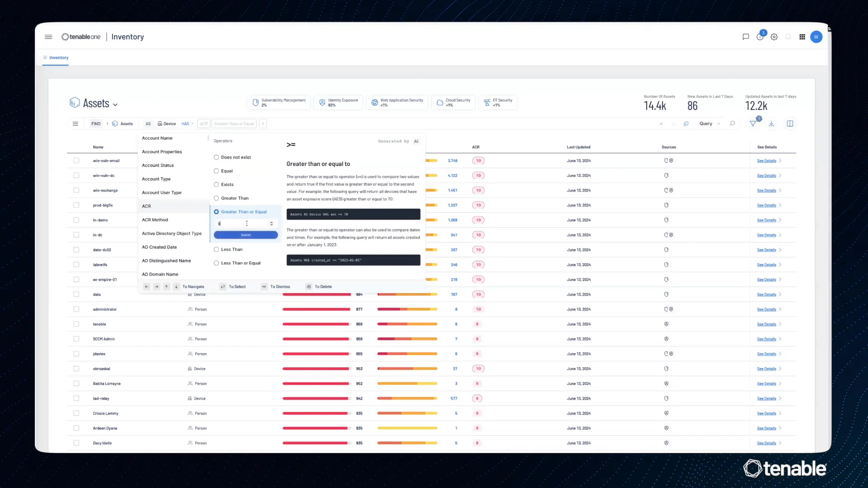
Task: Check the tenable row checkbox
Action: (x=76, y=324)
